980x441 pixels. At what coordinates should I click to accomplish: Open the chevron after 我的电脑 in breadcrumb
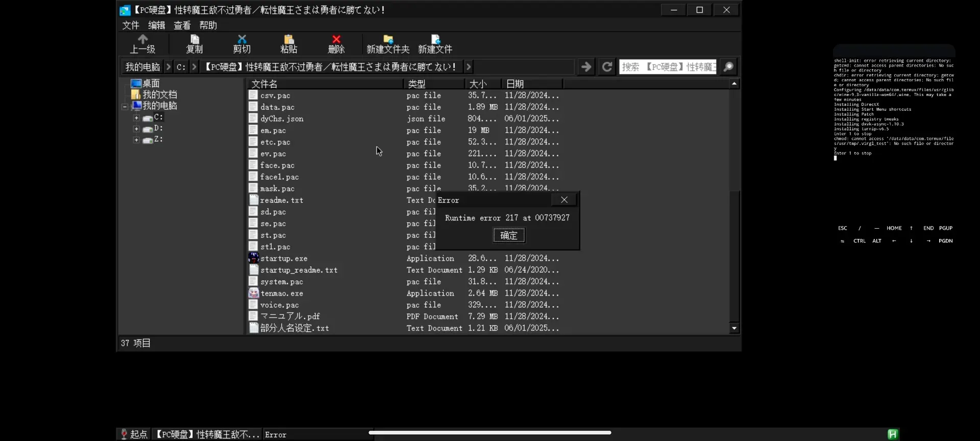click(168, 67)
